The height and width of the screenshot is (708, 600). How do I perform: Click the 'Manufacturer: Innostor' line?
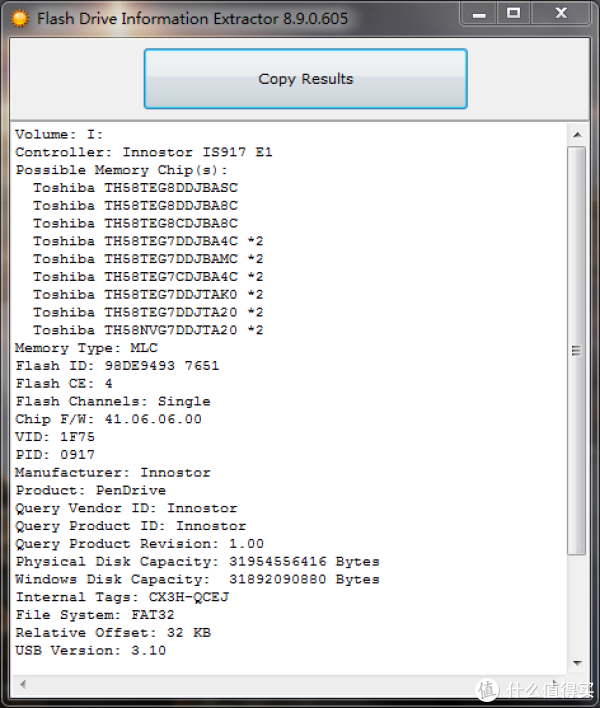click(x=113, y=473)
